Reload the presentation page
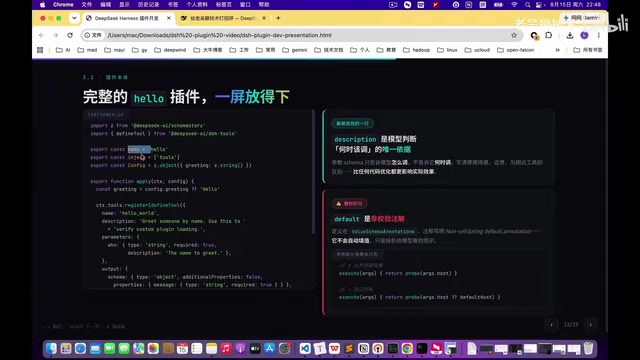This screenshot has width=640, height=360. coord(70,35)
